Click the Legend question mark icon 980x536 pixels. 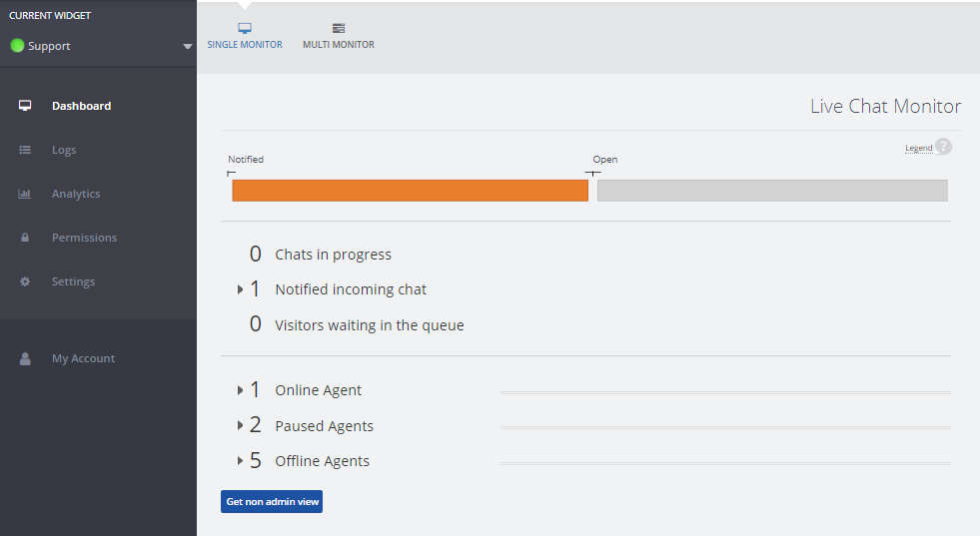point(943,146)
